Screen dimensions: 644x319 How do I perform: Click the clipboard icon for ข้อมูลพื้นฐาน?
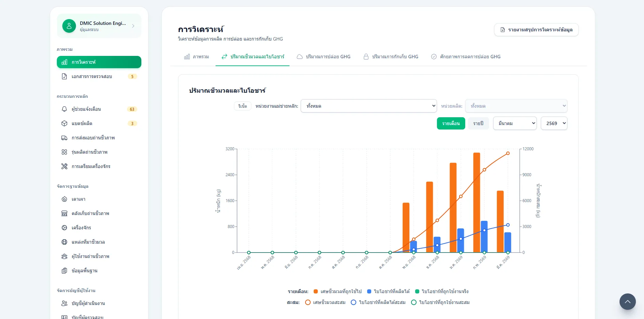click(64, 271)
